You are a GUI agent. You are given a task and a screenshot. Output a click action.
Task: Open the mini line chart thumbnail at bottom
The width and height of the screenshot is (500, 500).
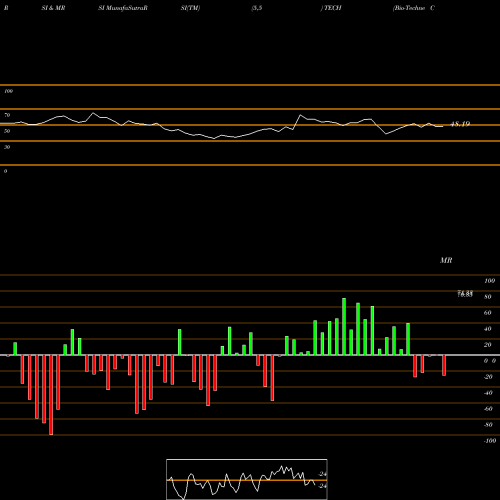[x=247, y=479]
